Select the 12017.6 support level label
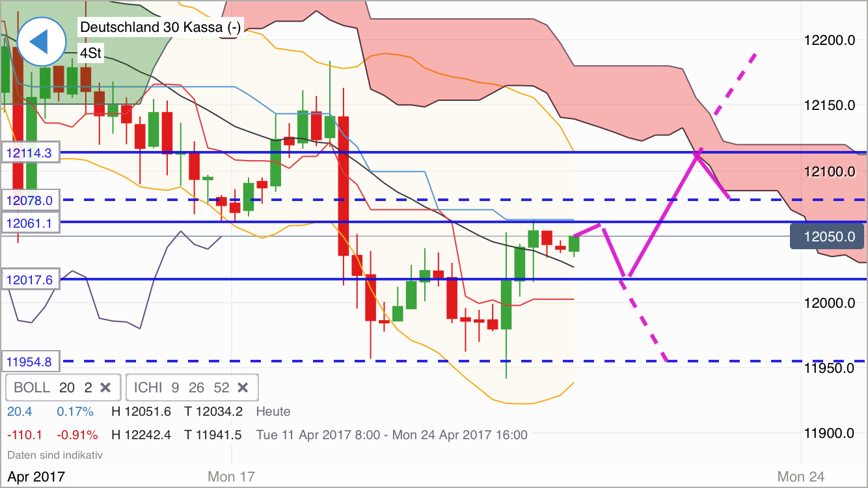This screenshot has height=488, width=868. (29, 279)
